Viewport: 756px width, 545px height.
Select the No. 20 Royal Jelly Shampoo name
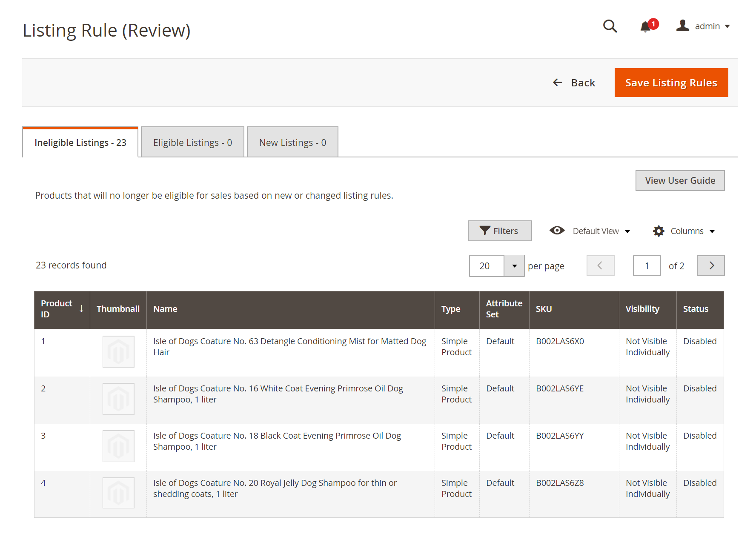[275, 488]
